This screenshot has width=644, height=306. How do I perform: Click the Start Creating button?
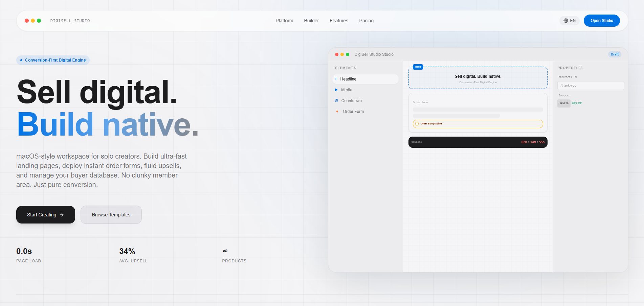(46, 215)
